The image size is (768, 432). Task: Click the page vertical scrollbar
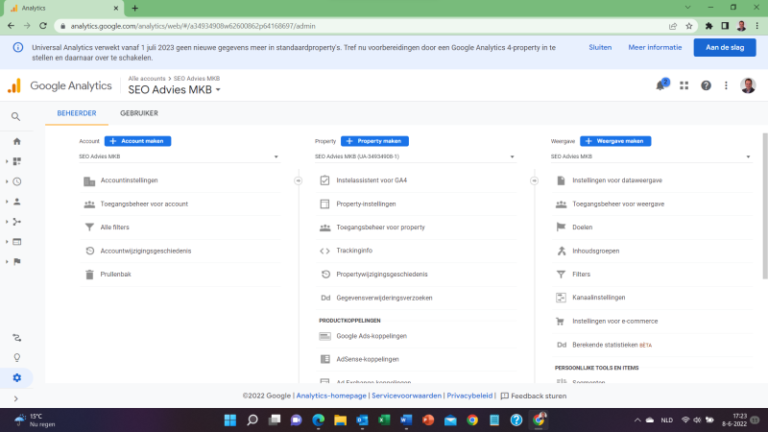point(765,206)
